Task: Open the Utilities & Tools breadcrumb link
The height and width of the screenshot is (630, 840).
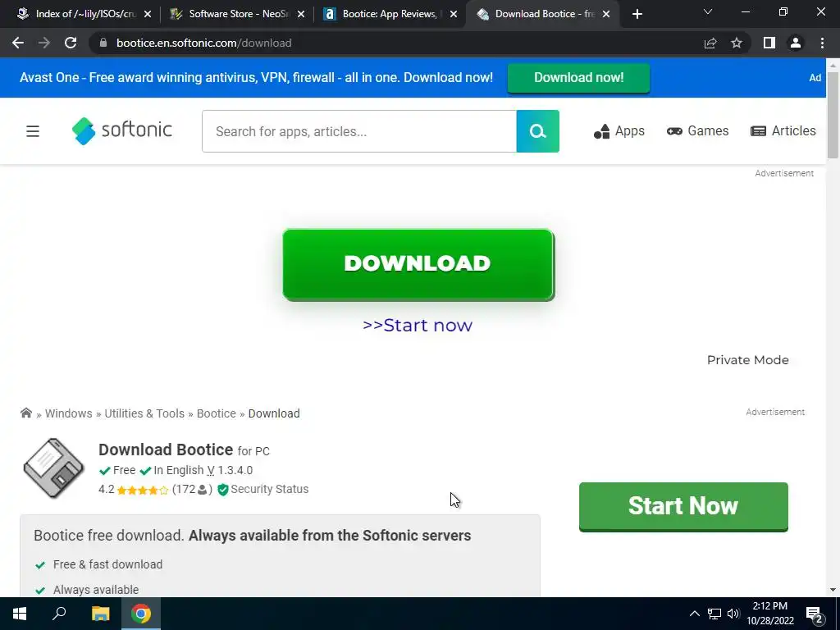Action: (144, 413)
